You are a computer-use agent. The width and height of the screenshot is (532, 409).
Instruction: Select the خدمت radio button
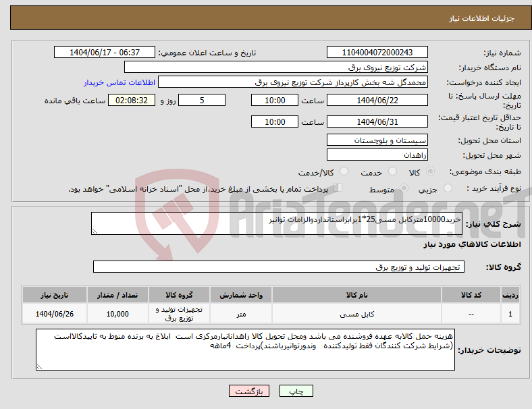392,171
